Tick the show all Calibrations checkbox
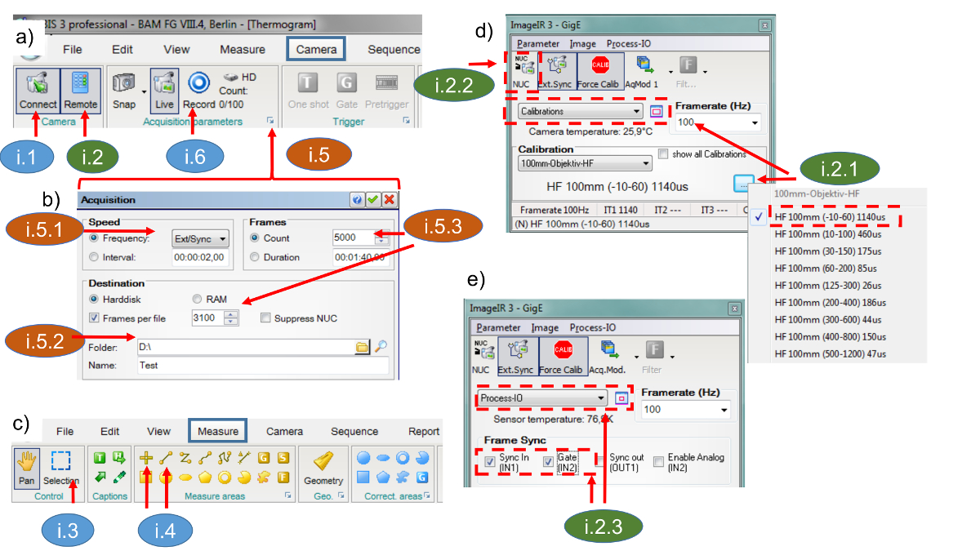Screen dimensions: 980x551 pos(663,153)
